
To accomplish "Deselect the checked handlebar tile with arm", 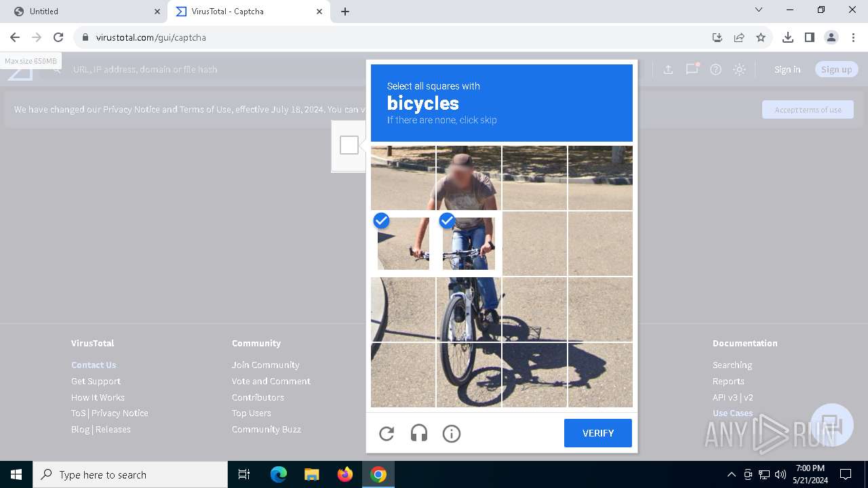I will (403, 244).
